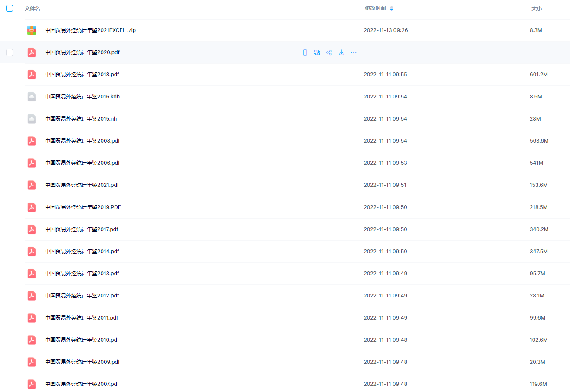Click the PDF icon of 中国贸易外经统计年鉴2013.pdf

click(32, 274)
